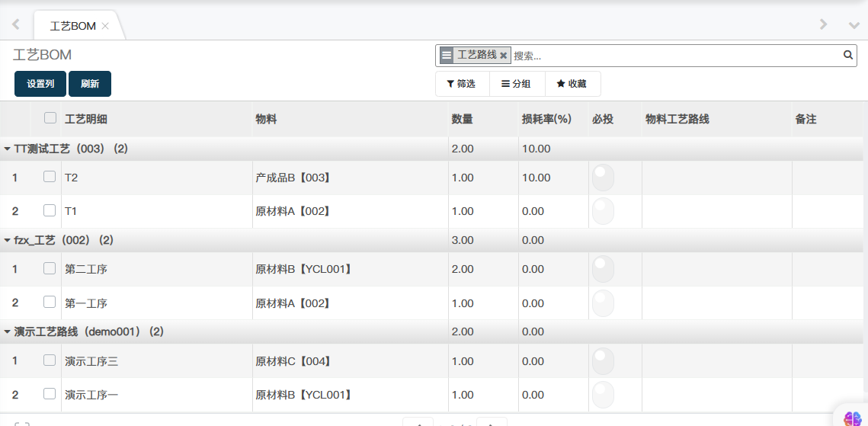Collapse the 演示工艺路线 (demo001) group

8,332
